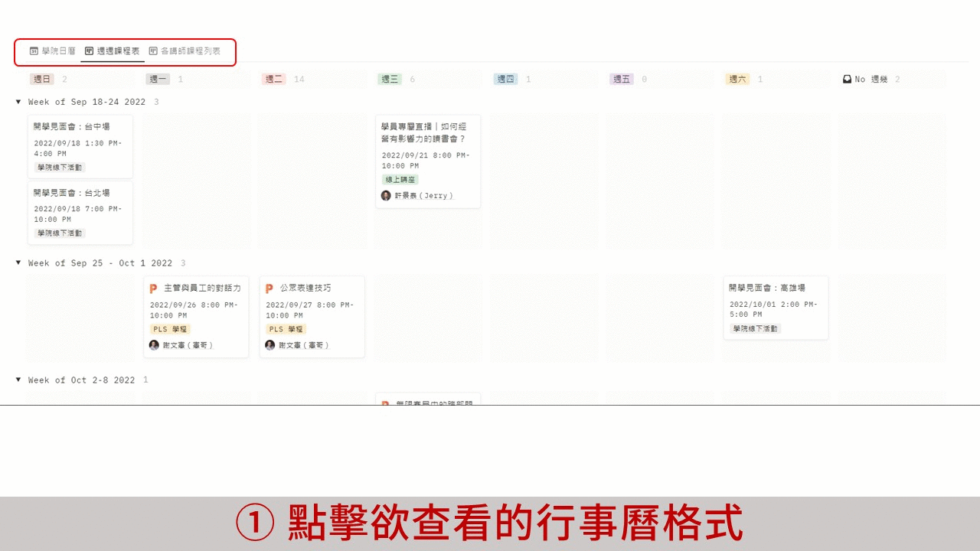Collapse the Week of Sep 25 - Oct 1 2022 group

[18, 262]
